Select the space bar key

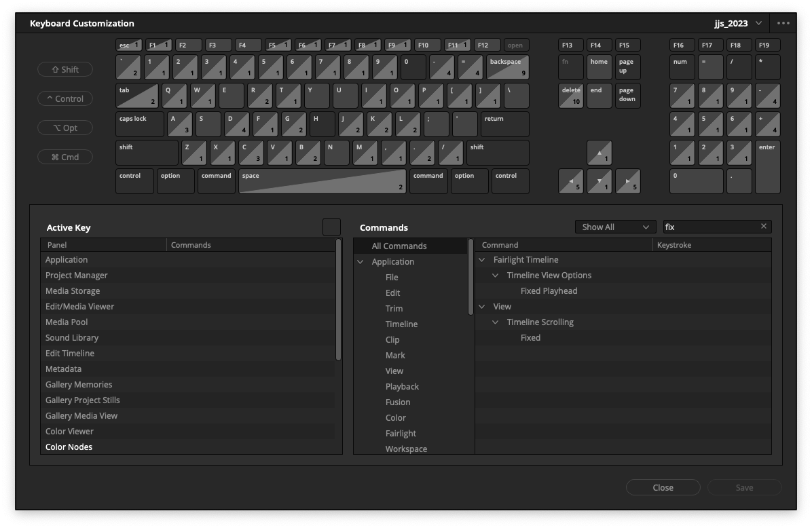[x=322, y=181]
